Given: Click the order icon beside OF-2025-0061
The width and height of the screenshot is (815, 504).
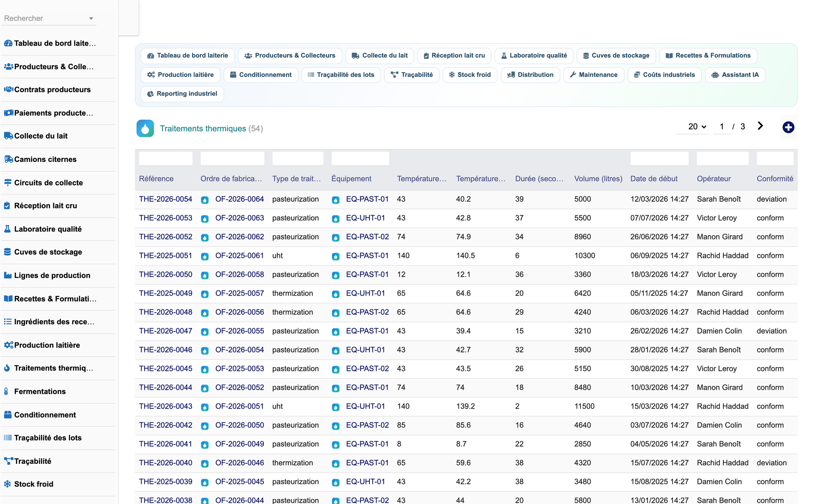Looking at the screenshot, I should (x=205, y=256).
